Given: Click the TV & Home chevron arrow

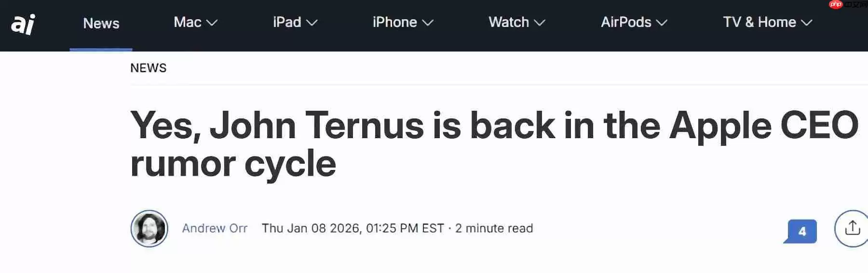Looking at the screenshot, I should (807, 23).
